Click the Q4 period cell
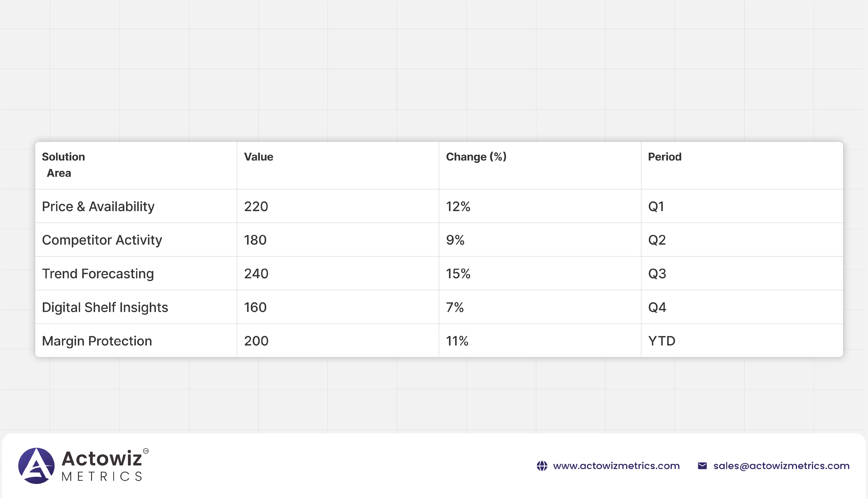 (x=657, y=307)
